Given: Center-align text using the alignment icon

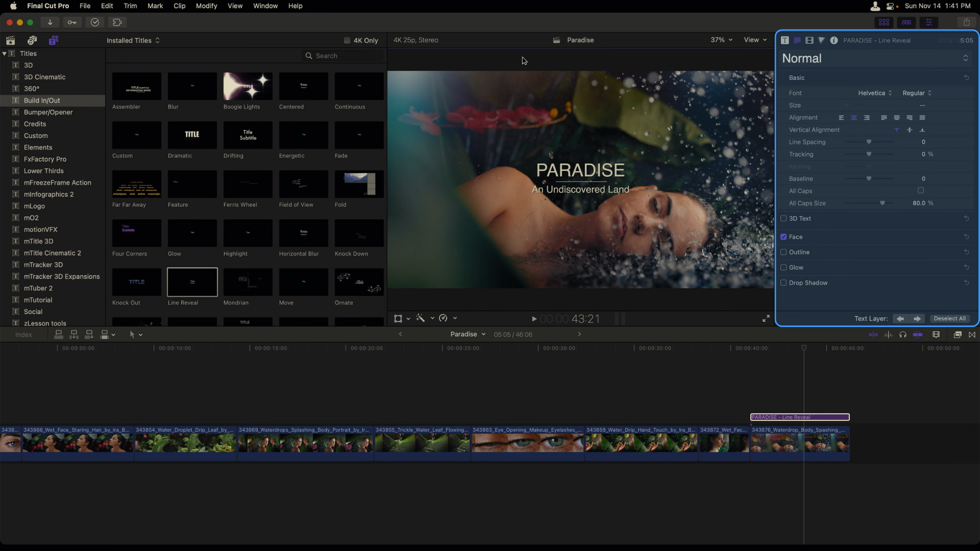Looking at the screenshot, I should (x=854, y=118).
